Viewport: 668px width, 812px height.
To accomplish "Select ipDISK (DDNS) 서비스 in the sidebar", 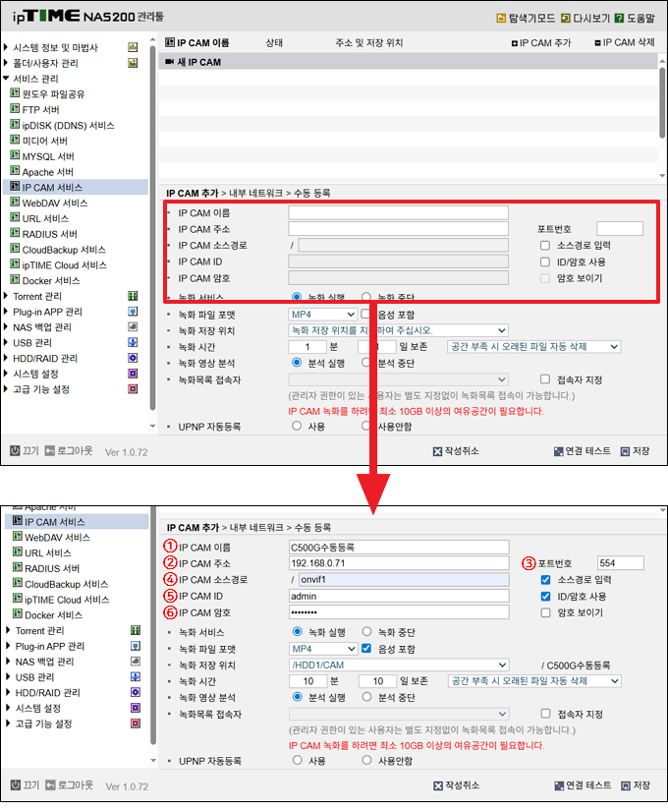I will click(68, 125).
